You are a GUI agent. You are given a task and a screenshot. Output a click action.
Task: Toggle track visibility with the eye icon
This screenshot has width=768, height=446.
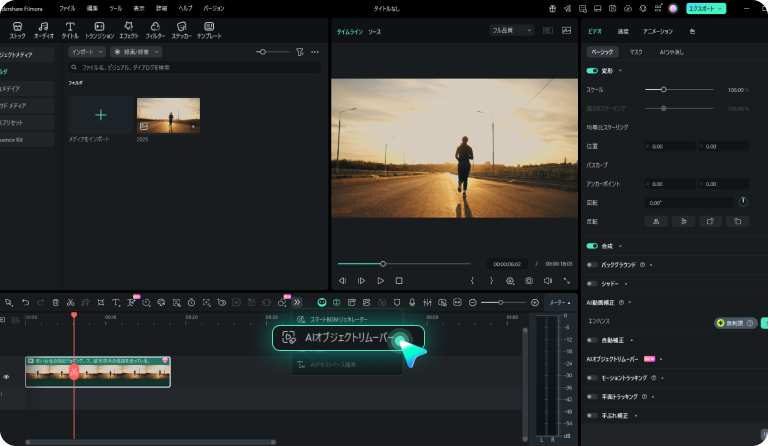[6, 376]
